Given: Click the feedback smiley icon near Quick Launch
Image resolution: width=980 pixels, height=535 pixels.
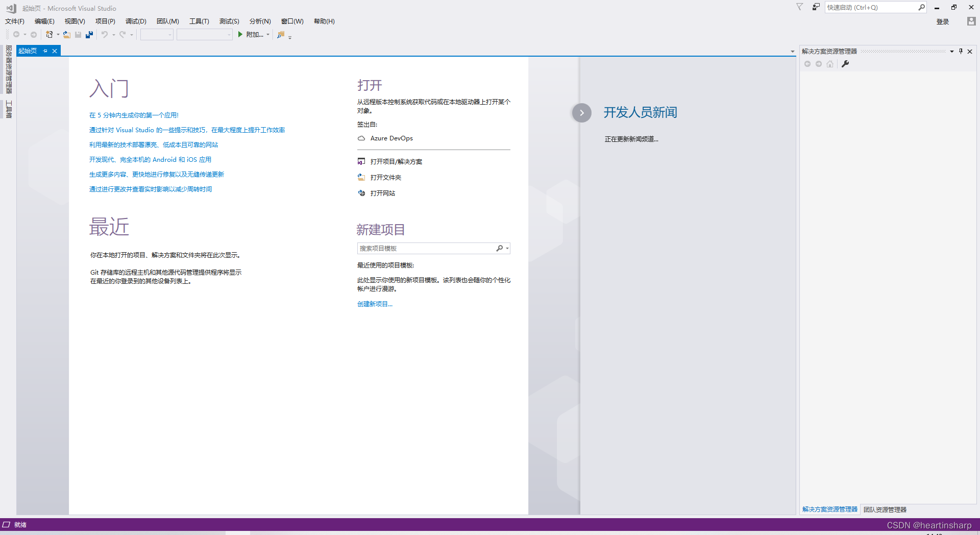Looking at the screenshot, I should click(x=815, y=7).
